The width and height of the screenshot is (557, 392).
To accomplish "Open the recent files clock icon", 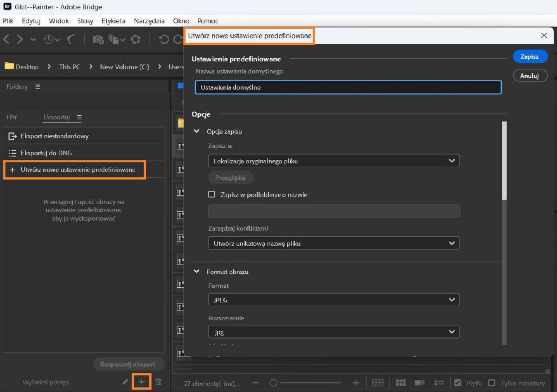I will coord(49,39).
